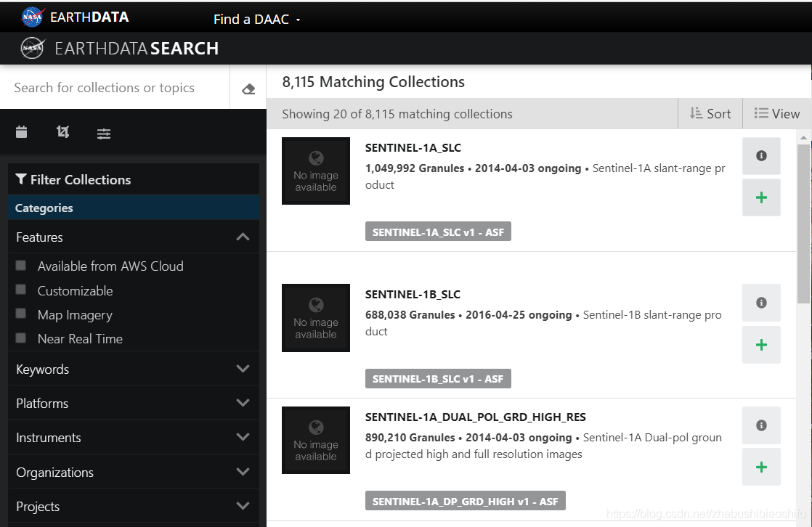The height and width of the screenshot is (527, 812).
Task: Focus the search collections input field
Action: point(116,88)
